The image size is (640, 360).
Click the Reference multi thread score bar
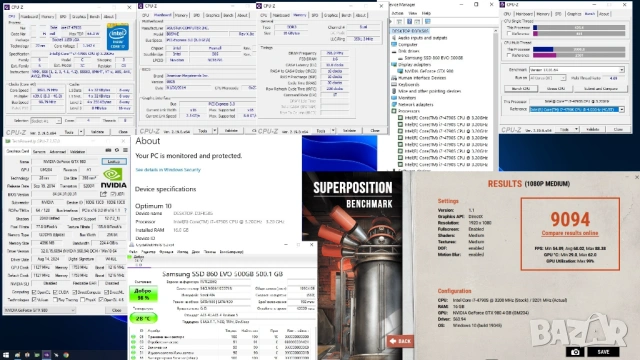click(x=579, y=55)
